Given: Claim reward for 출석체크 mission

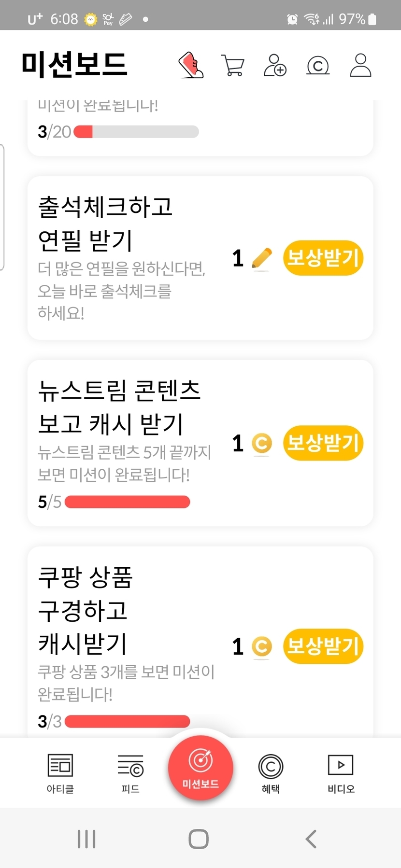Looking at the screenshot, I should tap(323, 258).
